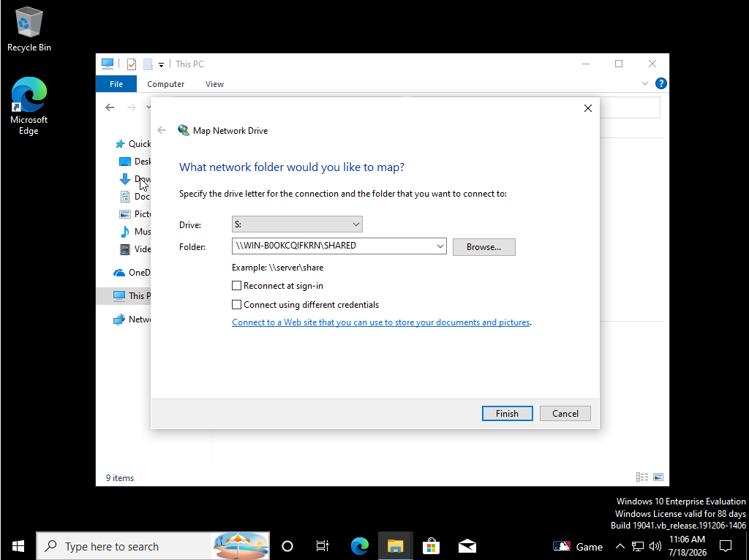
Task: Open Documents icon in navigation pane
Action: (x=124, y=196)
